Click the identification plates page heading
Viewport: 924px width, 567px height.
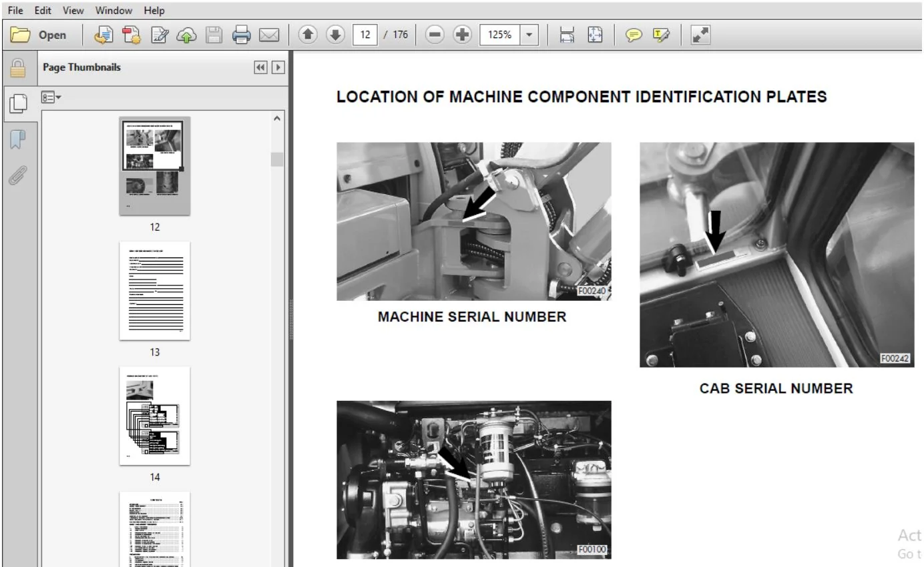click(x=582, y=97)
